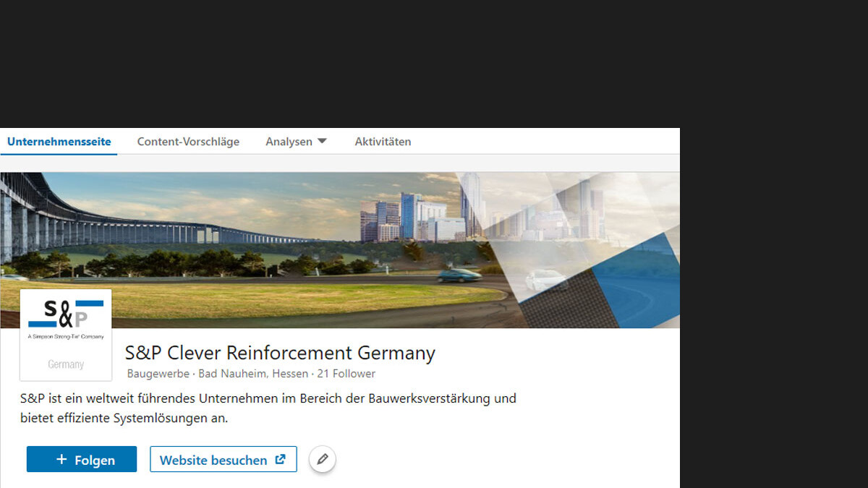
Task: Click the bridge and skyline banner image
Action: coord(340,250)
